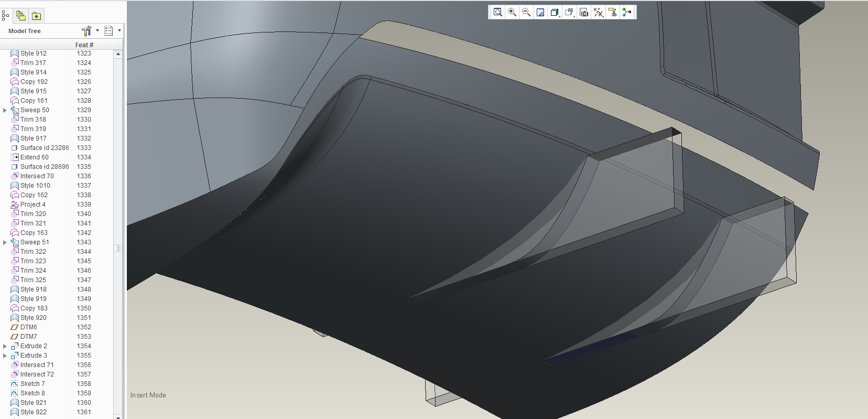The height and width of the screenshot is (419, 868).
Task: Select the Extend 60 feature
Action: click(35, 157)
